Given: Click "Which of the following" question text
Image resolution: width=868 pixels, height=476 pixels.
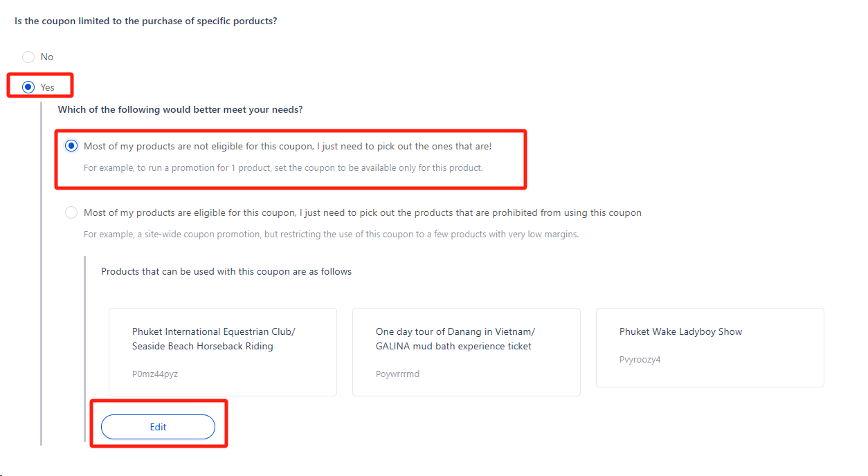Looking at the screenshot, I should (x=180, y=109).
